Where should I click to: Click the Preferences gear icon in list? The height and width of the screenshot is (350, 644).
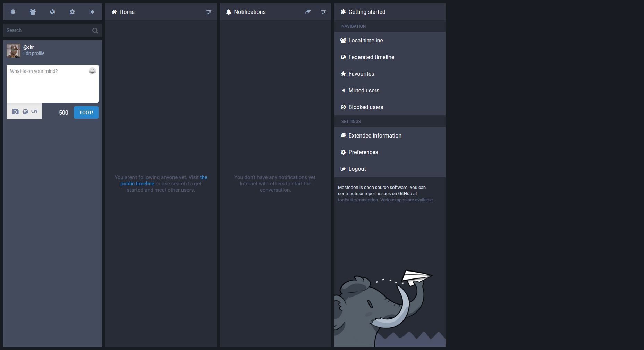pos(343,152)
